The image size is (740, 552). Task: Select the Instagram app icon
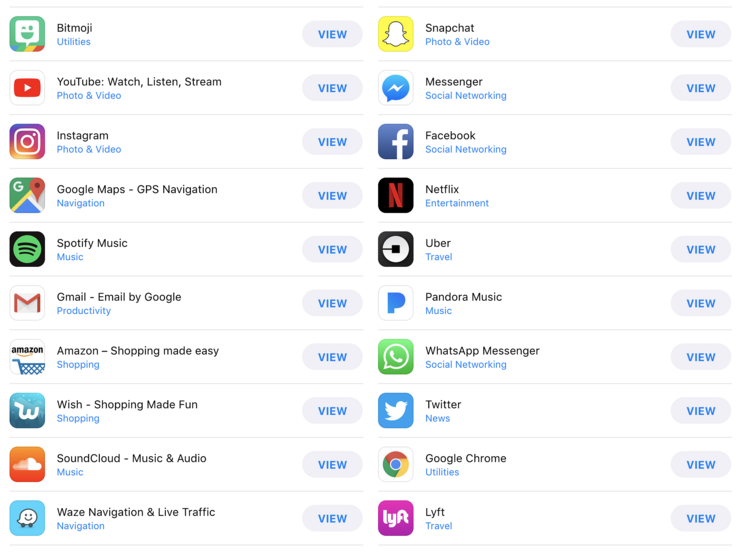[27, 142]
